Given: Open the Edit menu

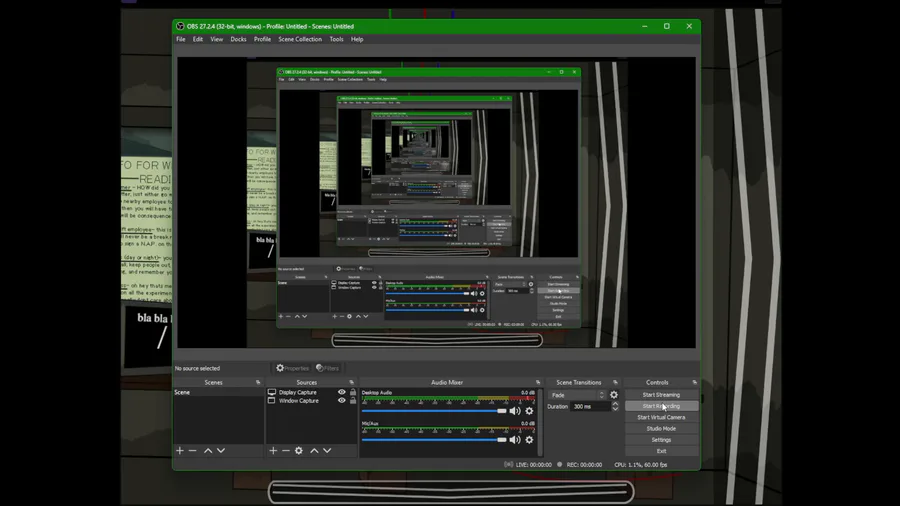Looking at the screenshot, I should [x=197, y=40].
